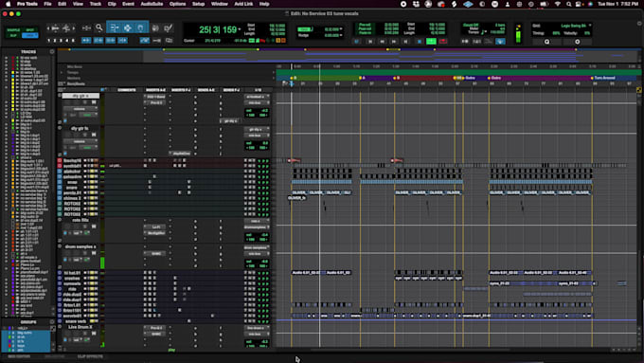Select the Live Drum X track name
Screen dimensions: 644x363
pyautogui.click(x=80, y=327)
